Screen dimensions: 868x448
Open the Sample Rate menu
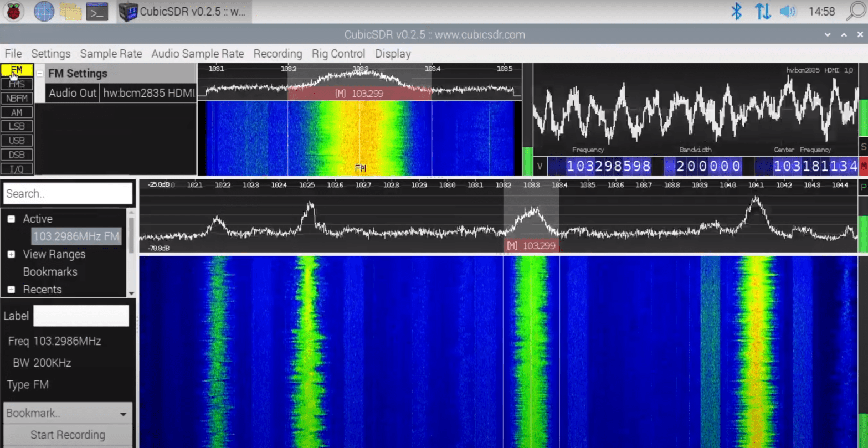[111, 54]
